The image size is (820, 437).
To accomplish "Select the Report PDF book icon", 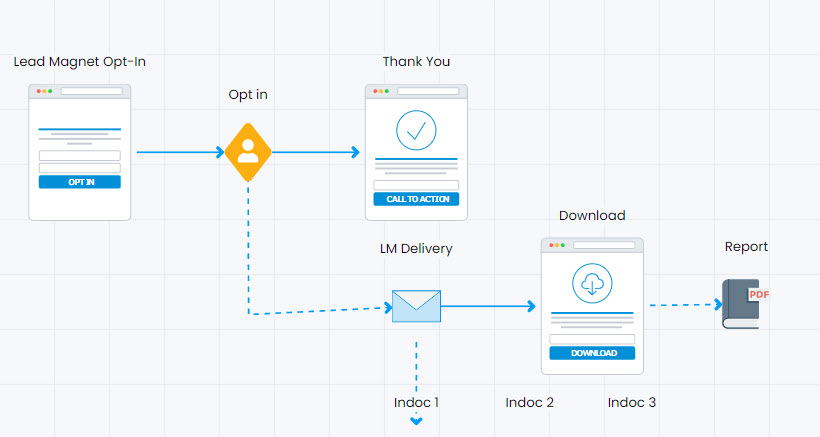I will click(x=741, y=303).
